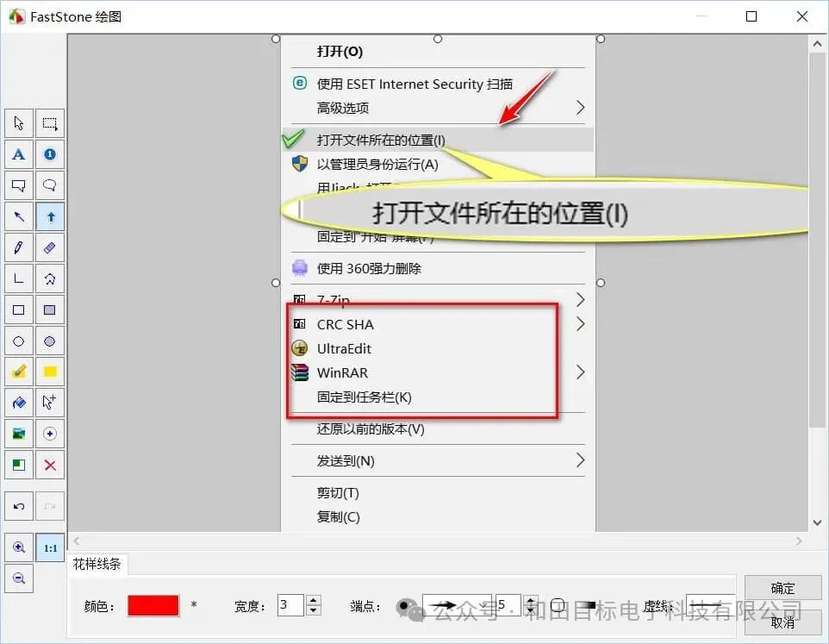Select the oval speech bubble tool
Viewport: 829px width, 644px height.
click(x=50, y=185)
